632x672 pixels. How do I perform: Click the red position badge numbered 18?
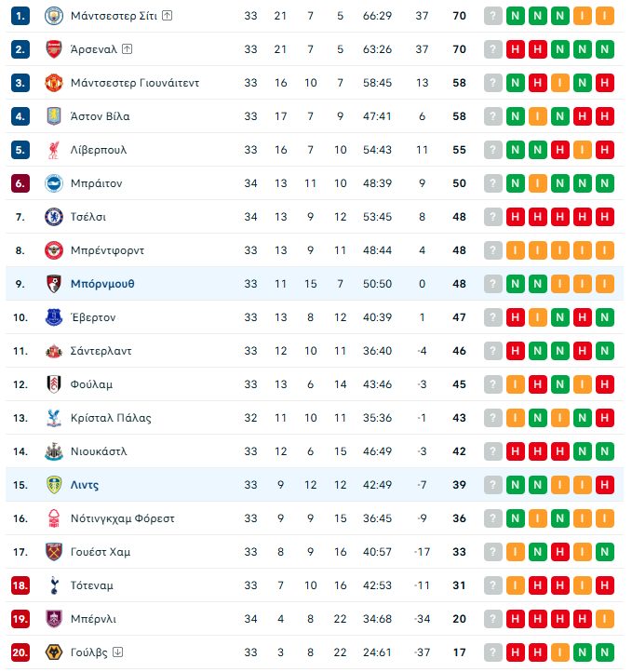pos(20,585)
